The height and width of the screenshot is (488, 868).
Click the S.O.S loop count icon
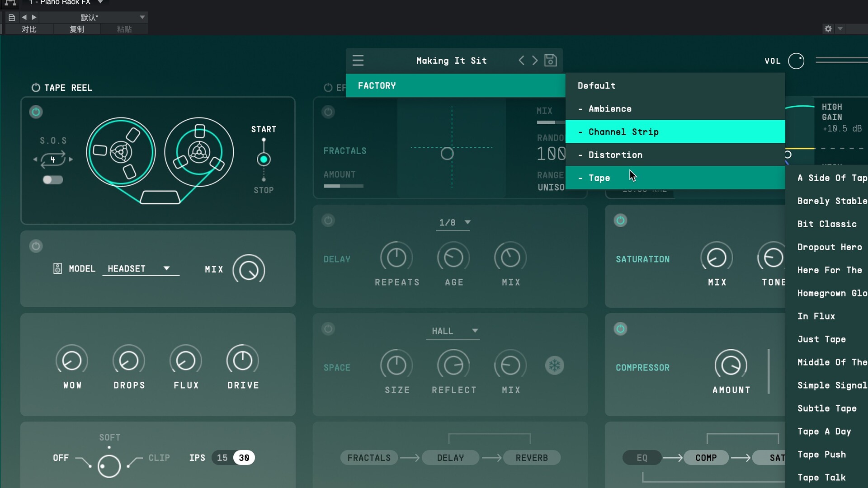tap(53, 160)
